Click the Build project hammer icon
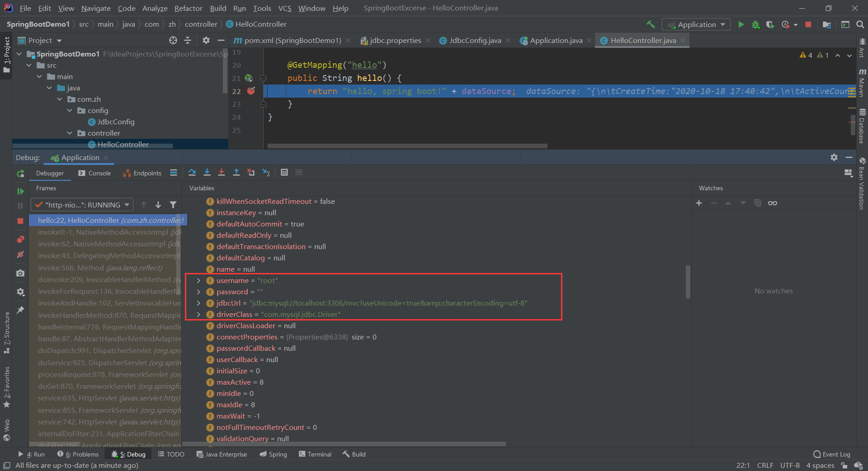The image size is (868, 471). 651,24
